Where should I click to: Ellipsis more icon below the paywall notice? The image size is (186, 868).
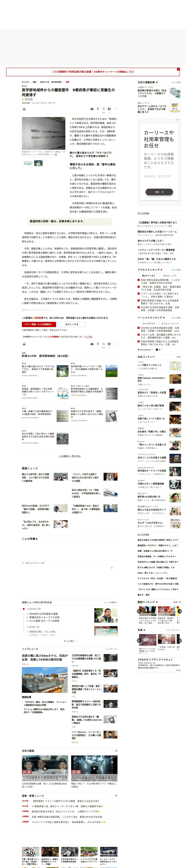(115, 344)
